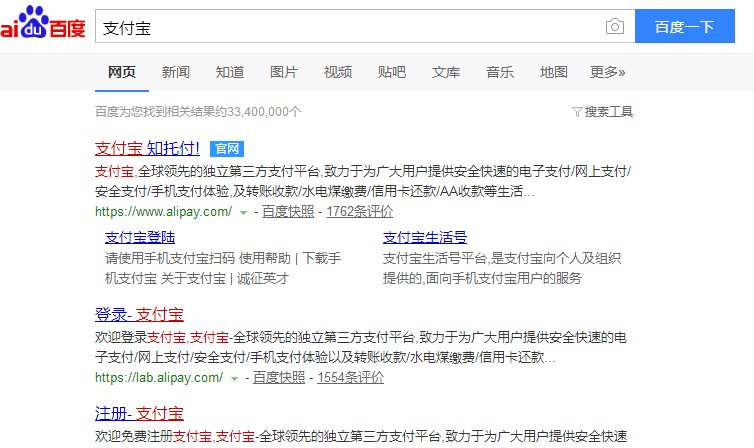View 1554条评价 reviews link
The height and width of the screenshot is (448, 754).
point(351,378)
